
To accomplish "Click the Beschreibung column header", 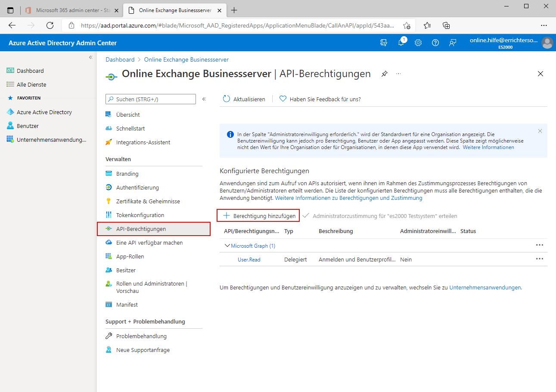I will [336, 231].
